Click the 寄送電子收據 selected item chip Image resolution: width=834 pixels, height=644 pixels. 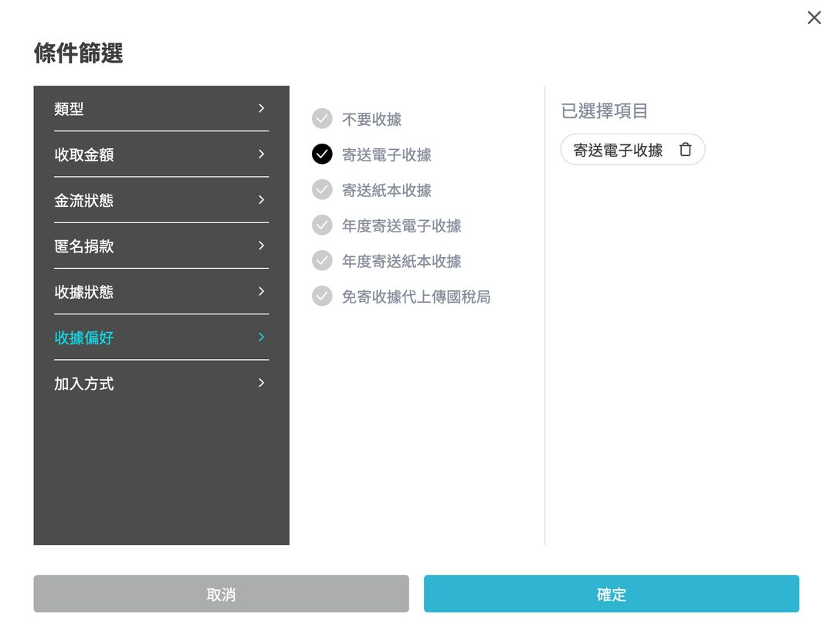(x=632, y=150)
